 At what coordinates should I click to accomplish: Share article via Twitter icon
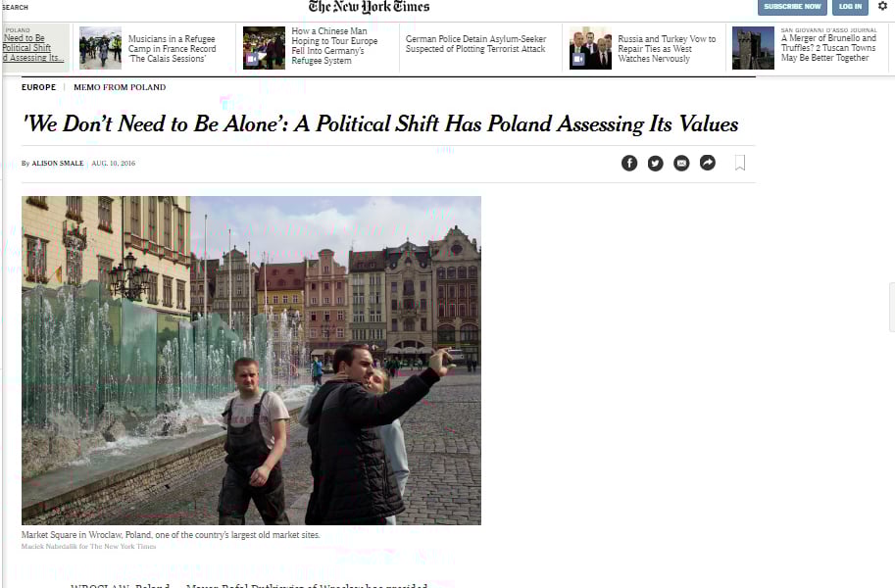tap(655, 164)
